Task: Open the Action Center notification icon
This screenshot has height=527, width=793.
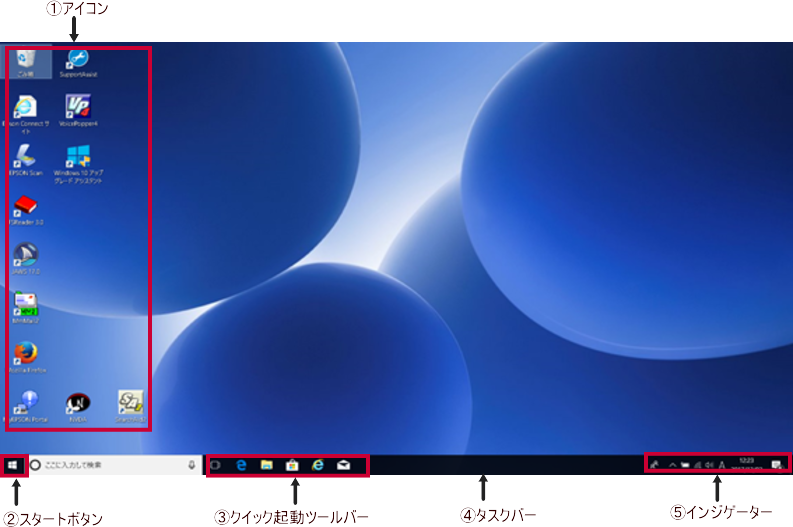Action: [777, 465]
